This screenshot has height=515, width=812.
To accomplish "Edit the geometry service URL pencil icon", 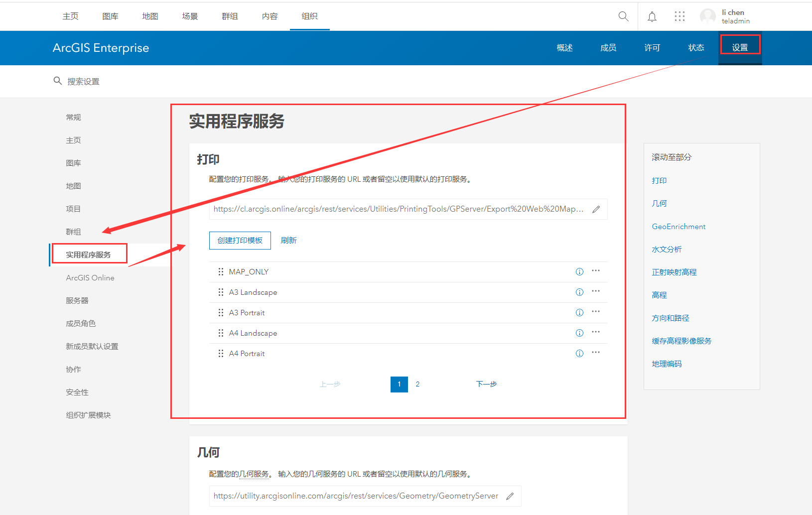I will [510, 496].
